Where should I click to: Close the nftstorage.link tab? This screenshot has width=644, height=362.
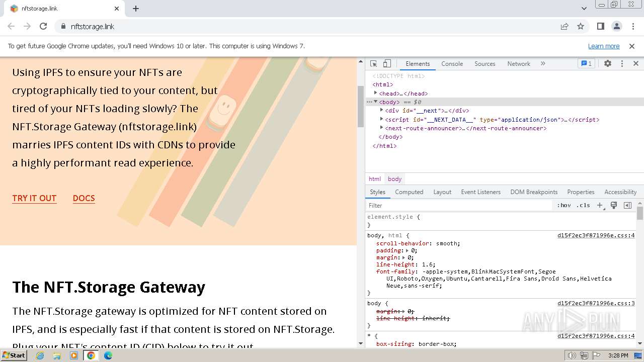[x=117, y=9]
